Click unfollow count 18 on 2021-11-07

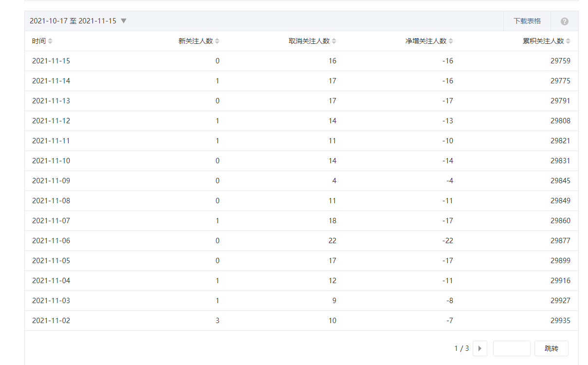[x=332, y=221]
